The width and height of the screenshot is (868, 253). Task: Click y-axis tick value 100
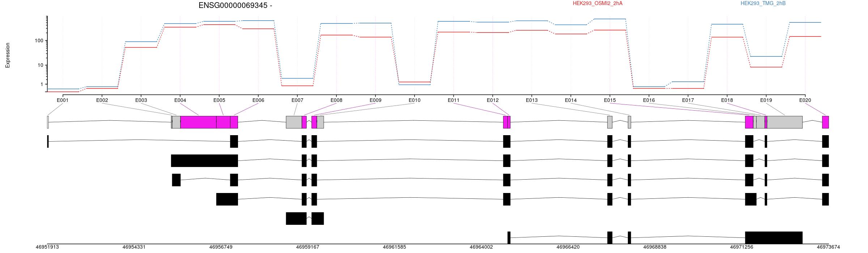tap(39, 40)
